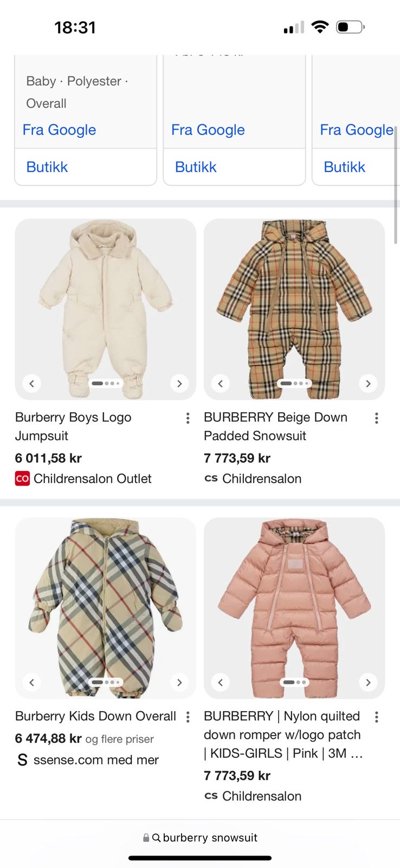Go to next photo of Beige Down Padded Snowsuit

(x=368, y=384)
